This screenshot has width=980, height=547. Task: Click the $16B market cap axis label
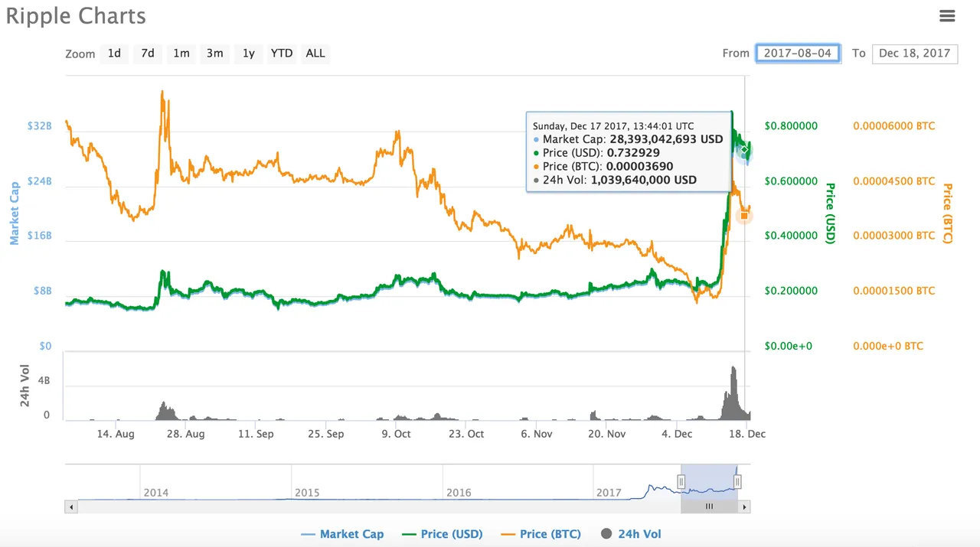[39, 236]
